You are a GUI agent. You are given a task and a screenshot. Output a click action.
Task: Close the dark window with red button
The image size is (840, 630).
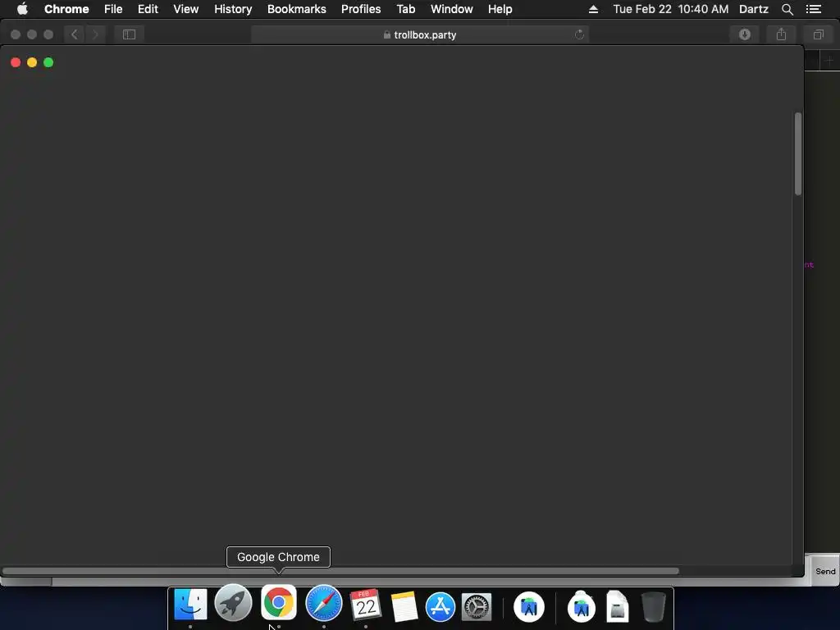(x=16, y=62)
